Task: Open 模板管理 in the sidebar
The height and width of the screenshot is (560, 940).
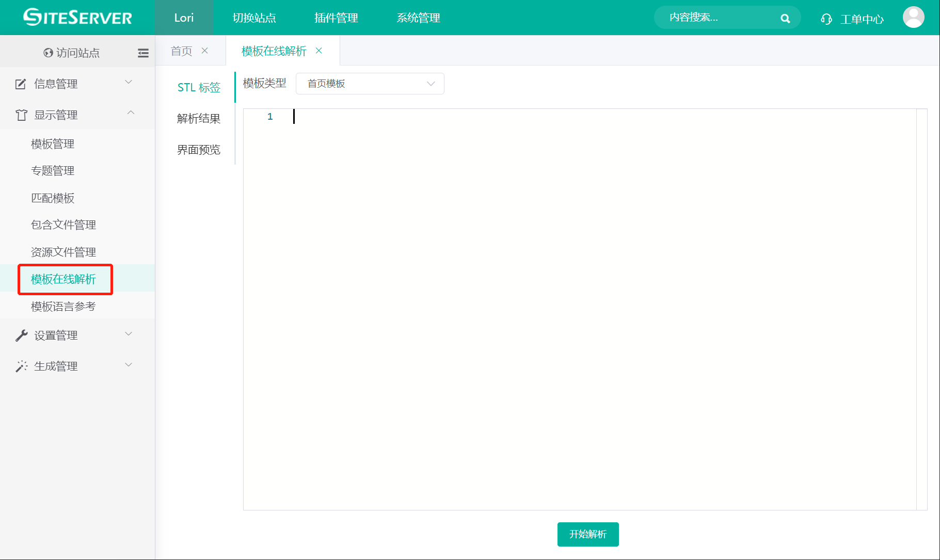Action: click(x=53, y=144)
